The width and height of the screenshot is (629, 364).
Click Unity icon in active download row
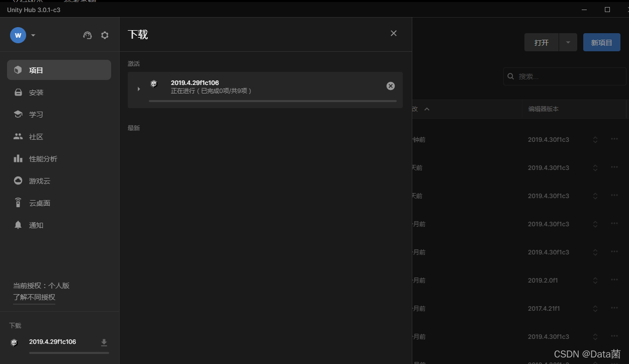click(x=154, y=84)
